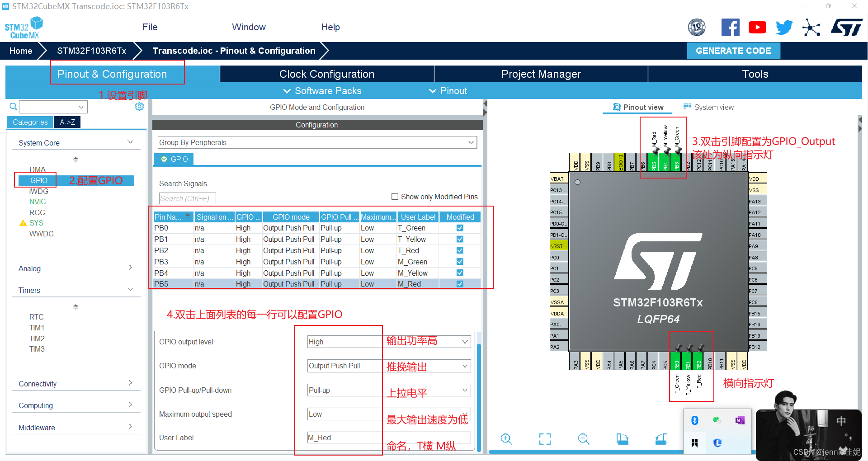The height and width of the screenshot is (461, 868).
Task: Toggle Modified checkbox for PB0 row
Action: 460,228
